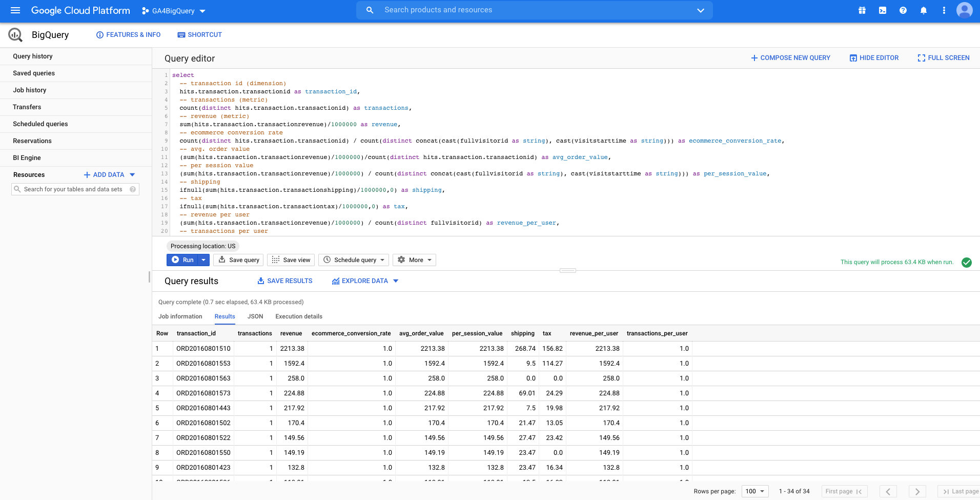Click the BigQuery magnifier logo
Viewport: 980px width, 500px height.
[x=15, y=35]
